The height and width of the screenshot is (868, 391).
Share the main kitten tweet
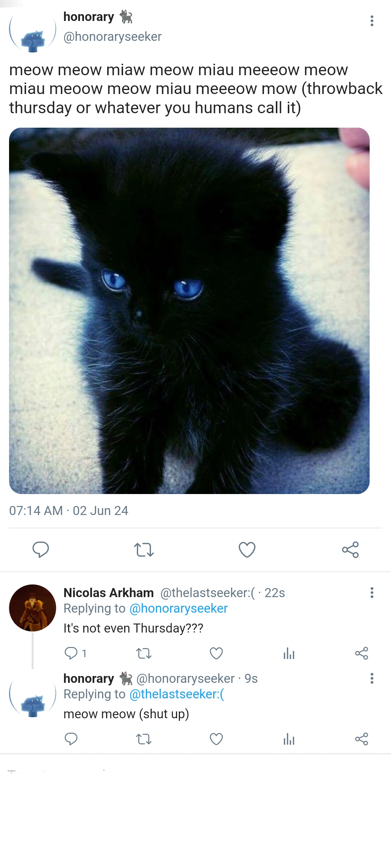(350, 550)
